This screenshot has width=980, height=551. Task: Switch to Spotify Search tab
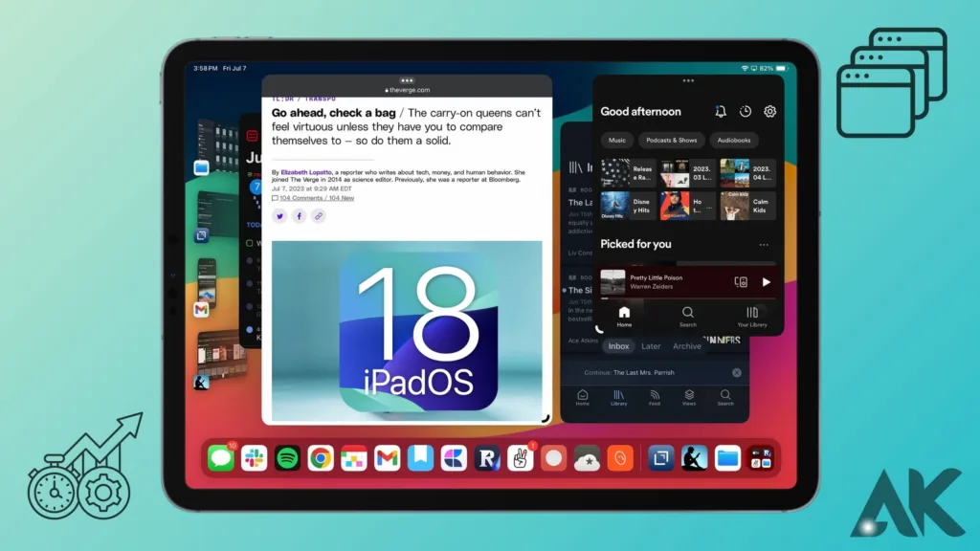click(687, 317)
